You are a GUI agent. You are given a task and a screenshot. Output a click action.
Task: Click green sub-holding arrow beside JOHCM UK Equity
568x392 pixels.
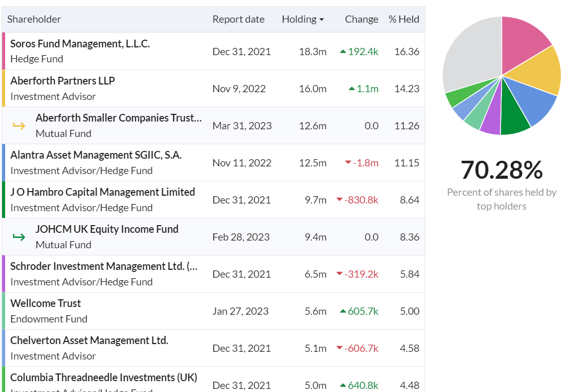click(x=19, y=237)
